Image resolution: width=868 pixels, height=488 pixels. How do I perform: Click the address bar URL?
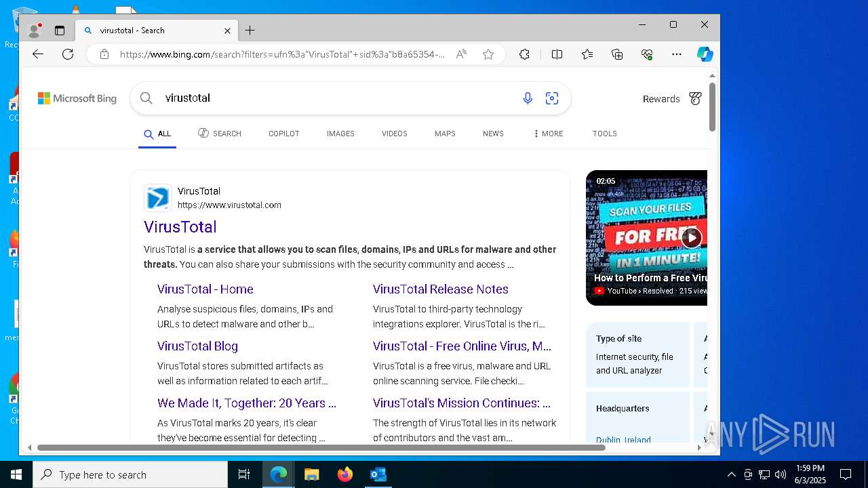click(282, 54)
